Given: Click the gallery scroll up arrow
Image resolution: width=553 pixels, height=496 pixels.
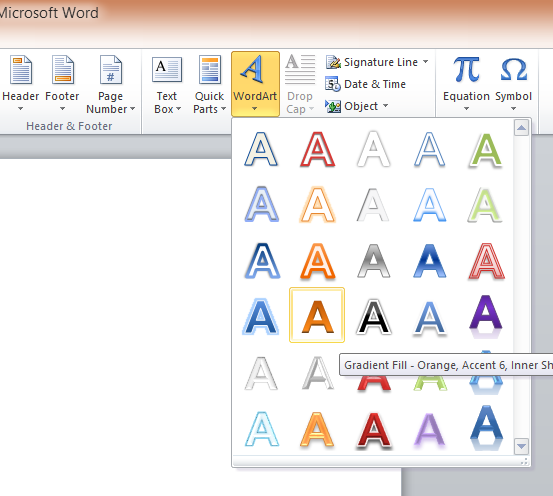Looking at the screenshot, I should pos(521,128).
